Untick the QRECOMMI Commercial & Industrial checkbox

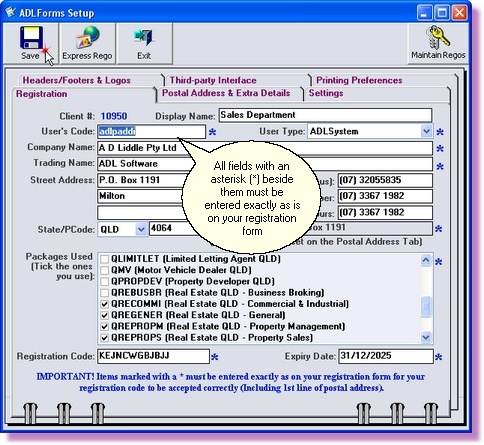(105, 304)
